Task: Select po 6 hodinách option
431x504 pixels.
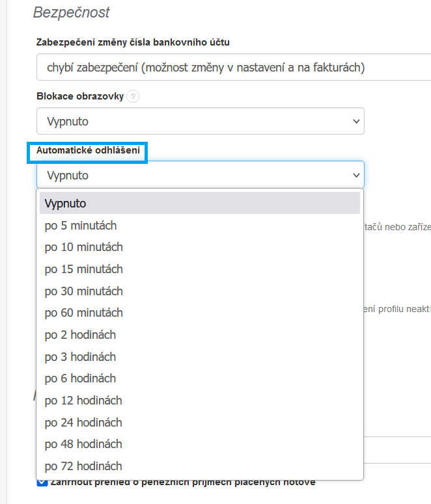Action: pyautogui.click(x=200, y=378)
